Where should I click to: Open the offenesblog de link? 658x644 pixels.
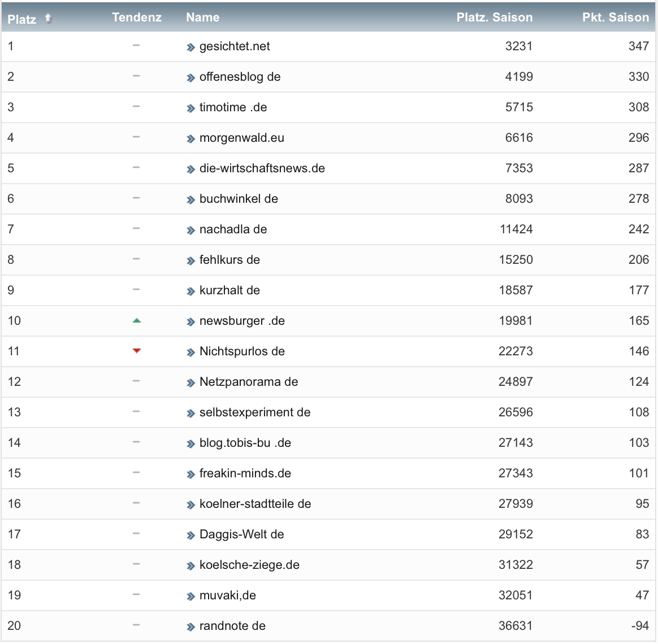pos(240,77)
